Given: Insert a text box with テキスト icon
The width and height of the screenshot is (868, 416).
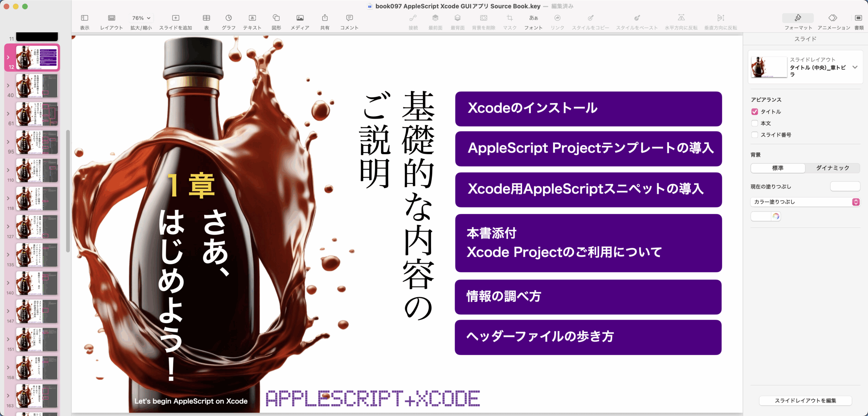Looking at the screenshot, I should pos(252,18).
